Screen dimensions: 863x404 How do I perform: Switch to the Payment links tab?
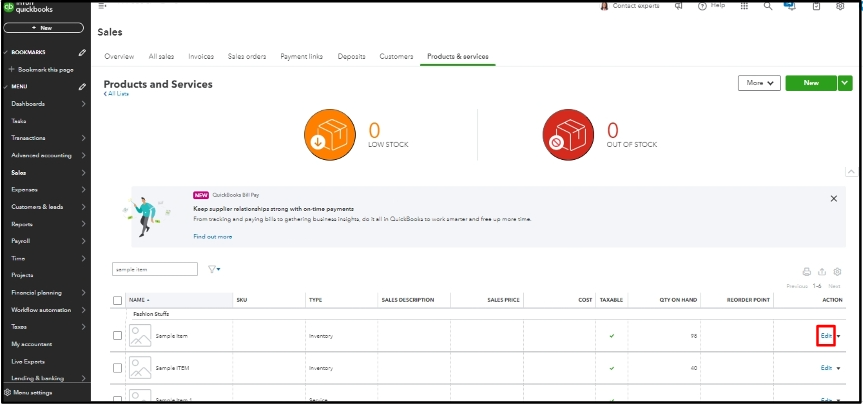coord(302,56)
